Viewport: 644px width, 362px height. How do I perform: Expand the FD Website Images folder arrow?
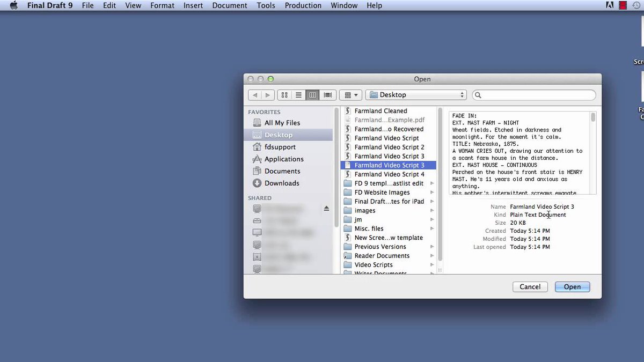pos(433,193)
